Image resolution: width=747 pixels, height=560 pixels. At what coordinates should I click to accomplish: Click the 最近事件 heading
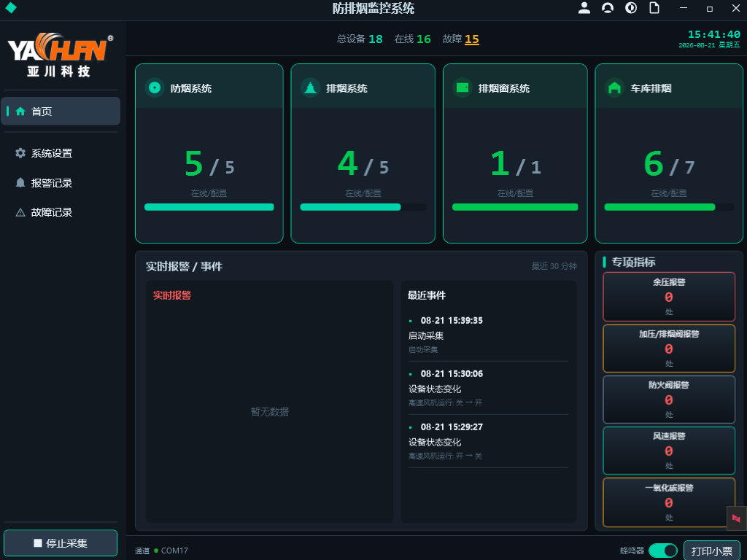[426, 295]
